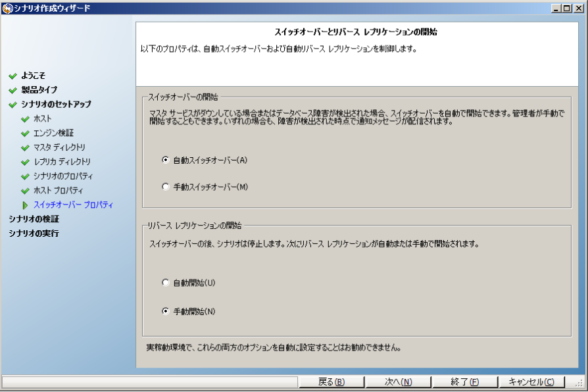Click the wizard application icon in title bar
Viewport: 588px width, 392px height.
point(7,9)
